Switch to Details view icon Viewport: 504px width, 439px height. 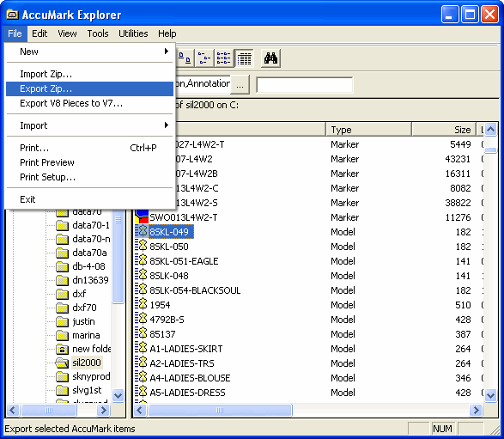tap(245, 58)
